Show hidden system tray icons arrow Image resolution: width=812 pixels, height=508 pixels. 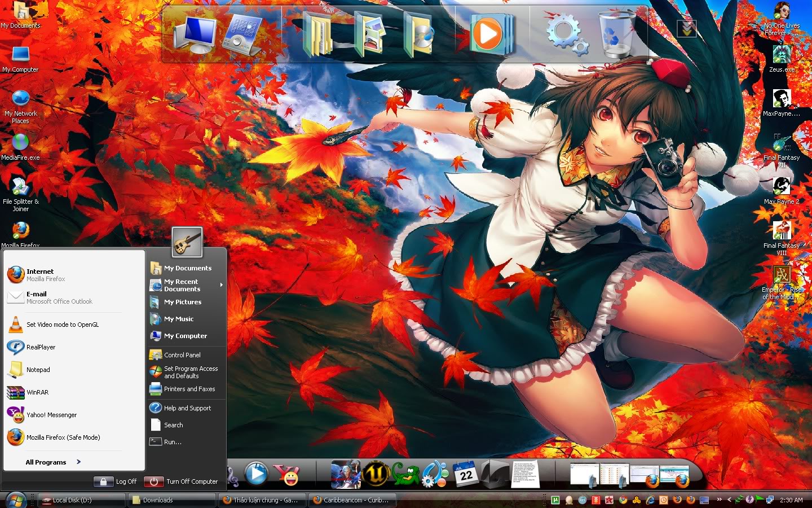(729, 500)
